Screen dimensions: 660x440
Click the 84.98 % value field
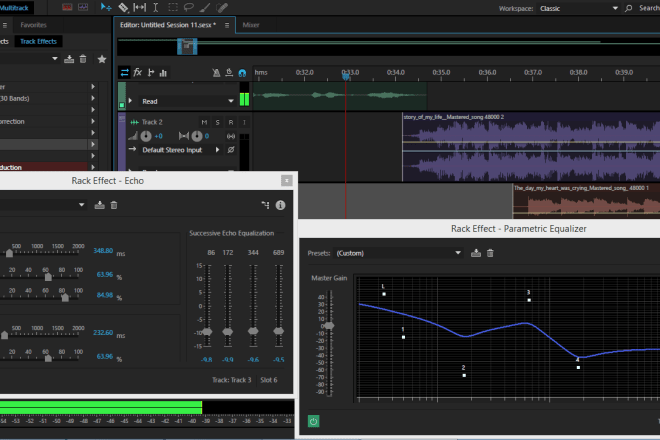[x=104, y=295]
